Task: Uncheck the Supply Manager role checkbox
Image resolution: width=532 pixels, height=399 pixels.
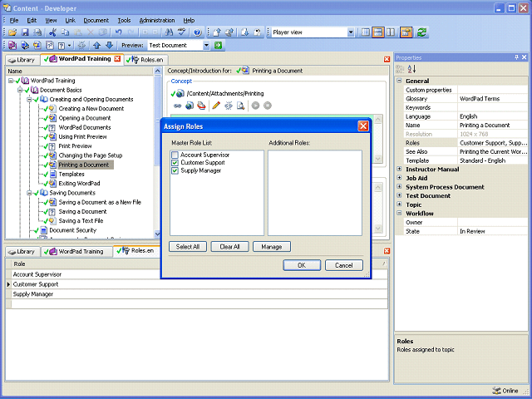Action: click(x=175, y=170)
